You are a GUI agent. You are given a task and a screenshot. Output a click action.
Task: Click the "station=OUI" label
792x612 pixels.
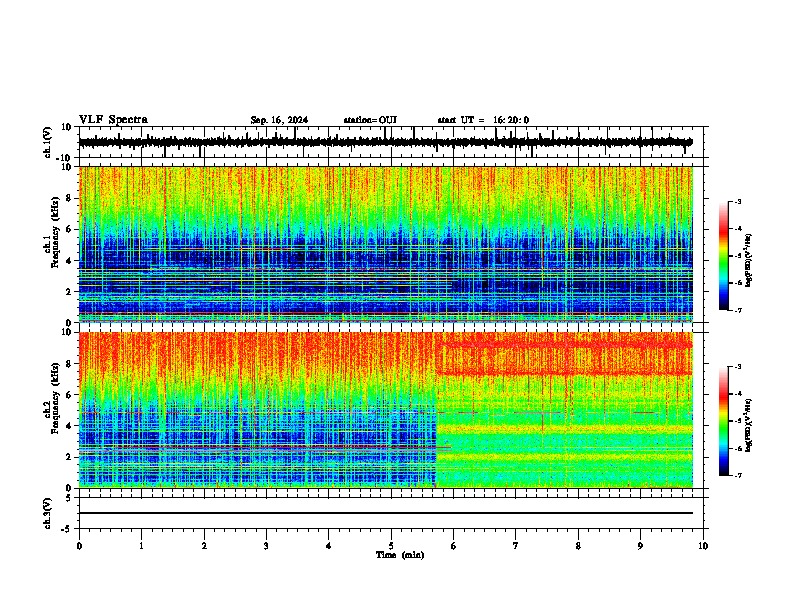pyautogui.click(x=370, y=120)
